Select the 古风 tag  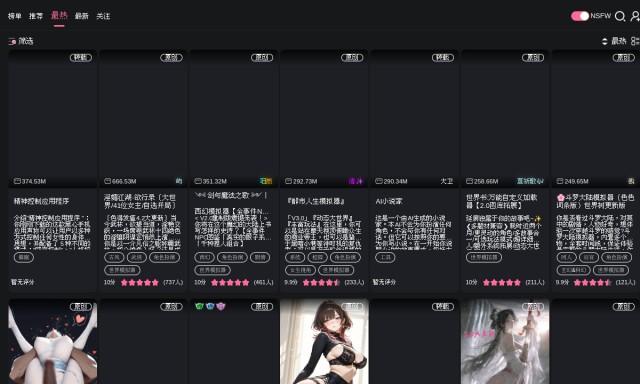[114, 257]
